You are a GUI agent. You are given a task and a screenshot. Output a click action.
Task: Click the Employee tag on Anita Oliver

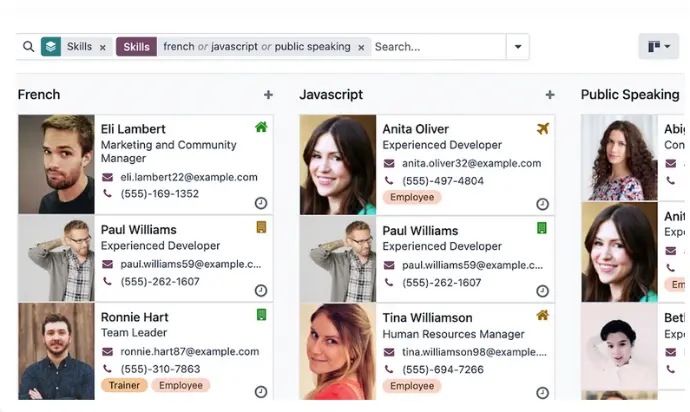(x=412, y=197)
